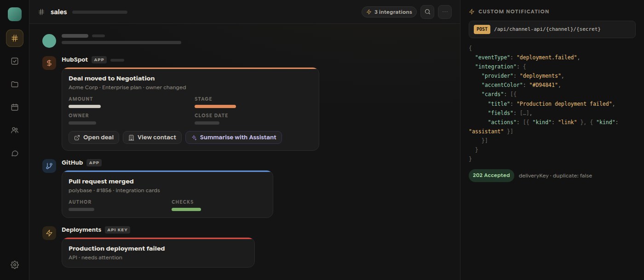
Task: Click the APP badge next to GitHub
Action: click(x=94, y=163)
